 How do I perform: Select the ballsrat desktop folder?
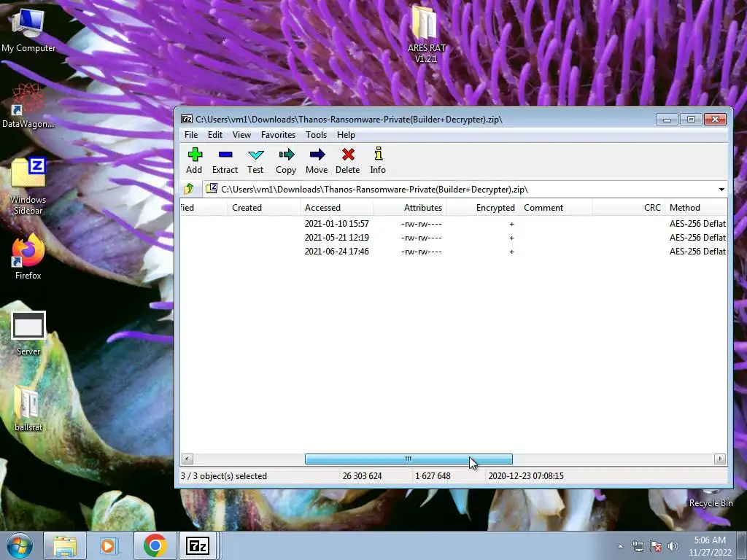(28, 409)
